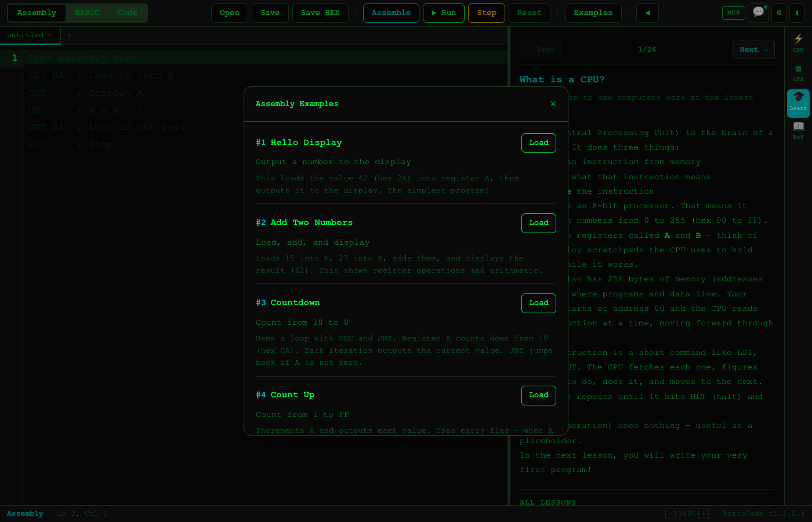Close the Assembly Examples dialog
This screenshot has height=522, width=812.
[553, 104]
